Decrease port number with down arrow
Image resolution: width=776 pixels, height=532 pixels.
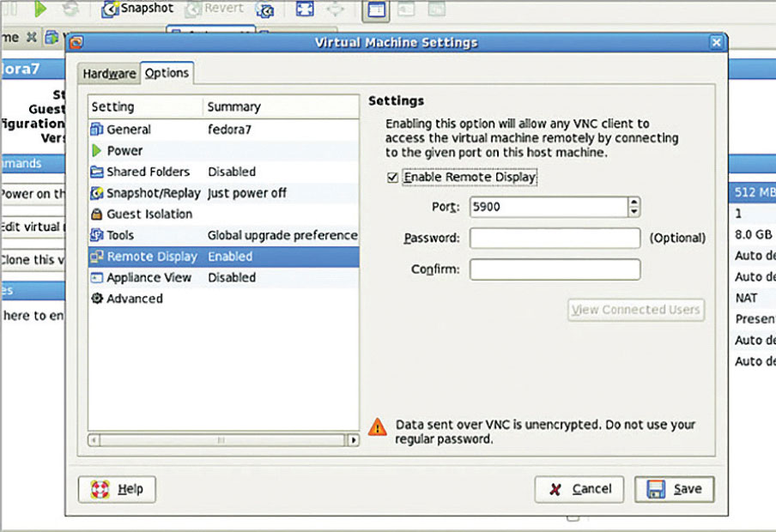pyautogui.click(x=634, y=211)
